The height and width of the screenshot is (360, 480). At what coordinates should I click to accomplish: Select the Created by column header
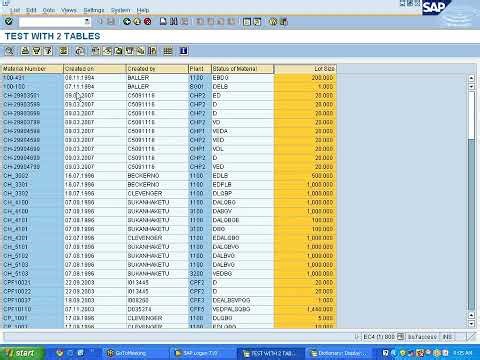tap(157, 69)
